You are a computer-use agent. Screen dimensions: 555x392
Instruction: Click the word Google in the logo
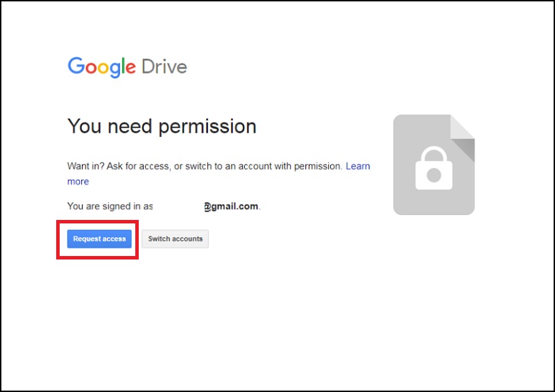pos(101,67)
